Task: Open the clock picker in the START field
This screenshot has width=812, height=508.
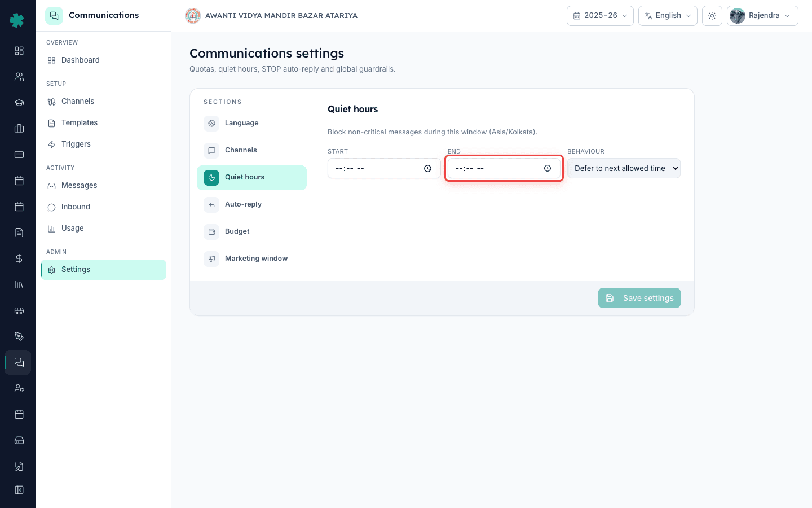Action: [428, 168]
